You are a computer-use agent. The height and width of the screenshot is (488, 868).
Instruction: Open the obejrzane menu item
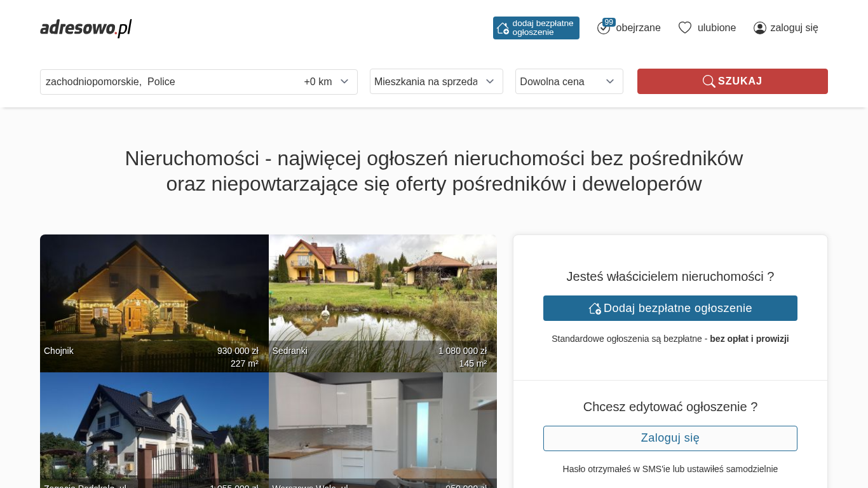tap(638, 28)
